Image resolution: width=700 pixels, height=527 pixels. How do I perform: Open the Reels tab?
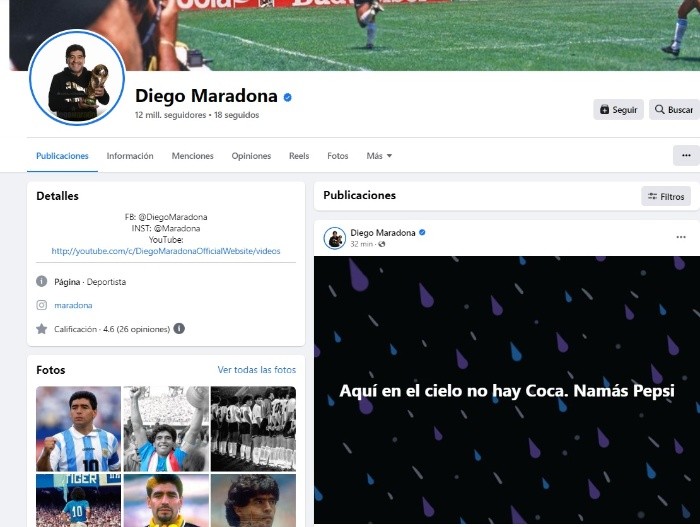coord(299,156)
